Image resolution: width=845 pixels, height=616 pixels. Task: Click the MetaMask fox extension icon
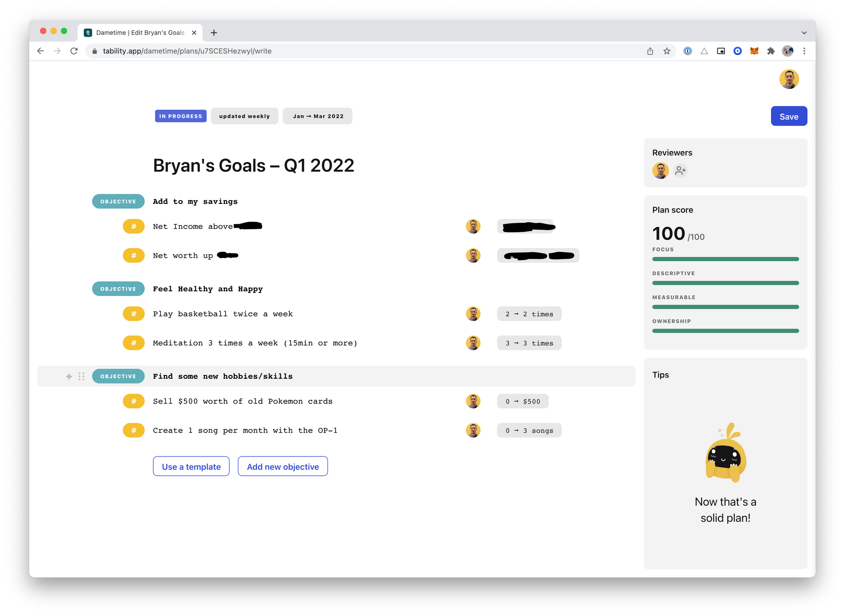(754, 51)
